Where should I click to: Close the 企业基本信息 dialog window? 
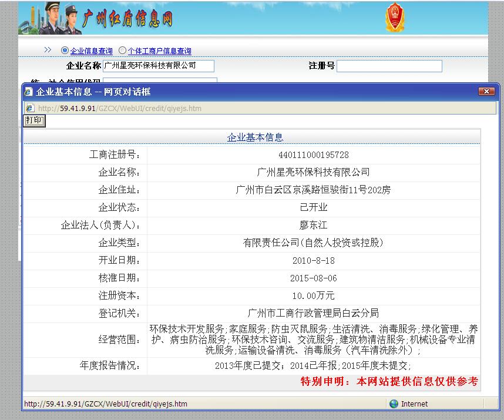486,92
